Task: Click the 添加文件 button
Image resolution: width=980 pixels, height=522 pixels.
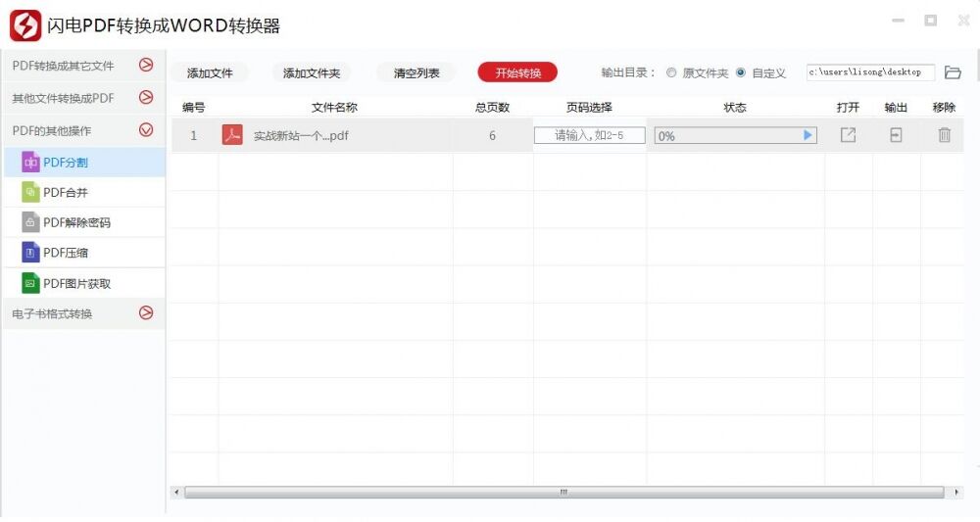Action: pyautogui.click(x=210, y=73)
